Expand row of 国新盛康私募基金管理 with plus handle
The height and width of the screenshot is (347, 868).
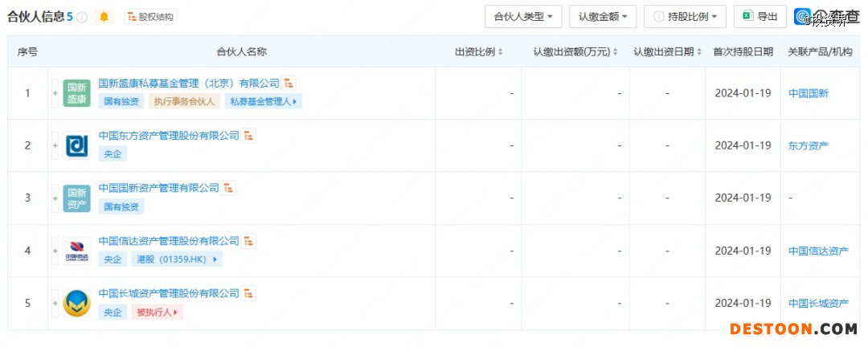[x=55, y=93]
